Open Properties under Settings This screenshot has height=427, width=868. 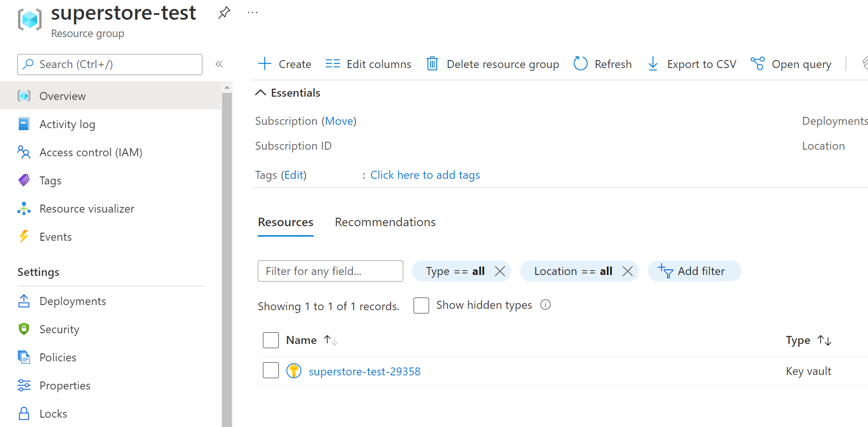(65, 386)
